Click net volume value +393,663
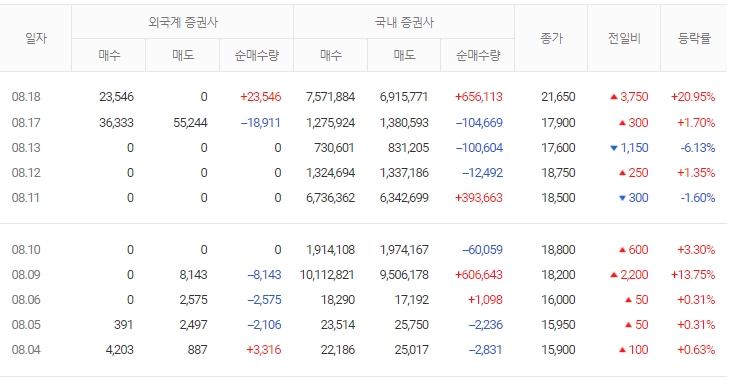The height and width of the screenshot is (380, 734). click(x=478, y=197)
